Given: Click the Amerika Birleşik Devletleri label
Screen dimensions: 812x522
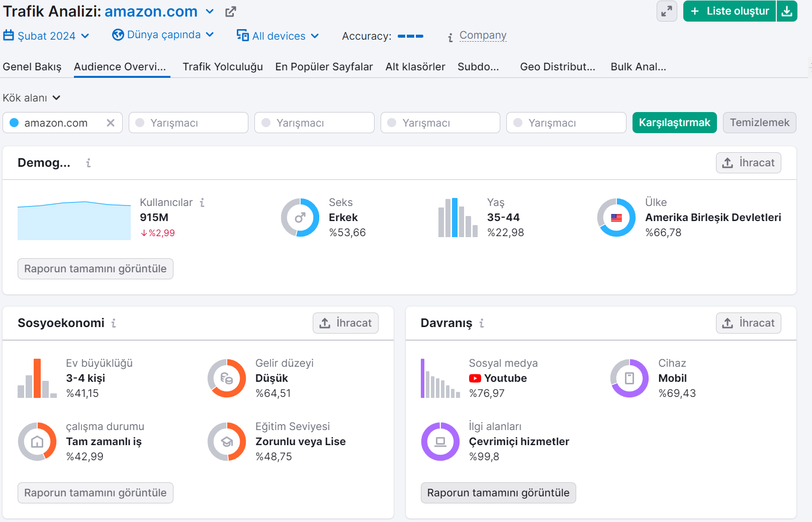Looking at the screenshot, I should [x=713, y=218].
